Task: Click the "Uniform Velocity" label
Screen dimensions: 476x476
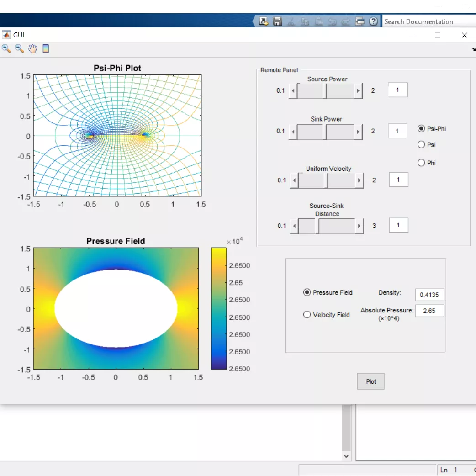Action: 328,169
